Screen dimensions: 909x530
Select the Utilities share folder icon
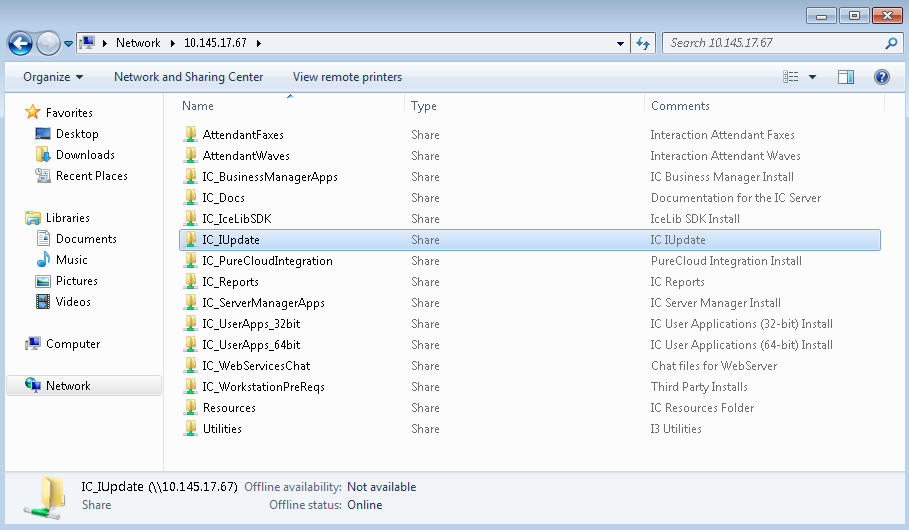(x=192, y=429)
